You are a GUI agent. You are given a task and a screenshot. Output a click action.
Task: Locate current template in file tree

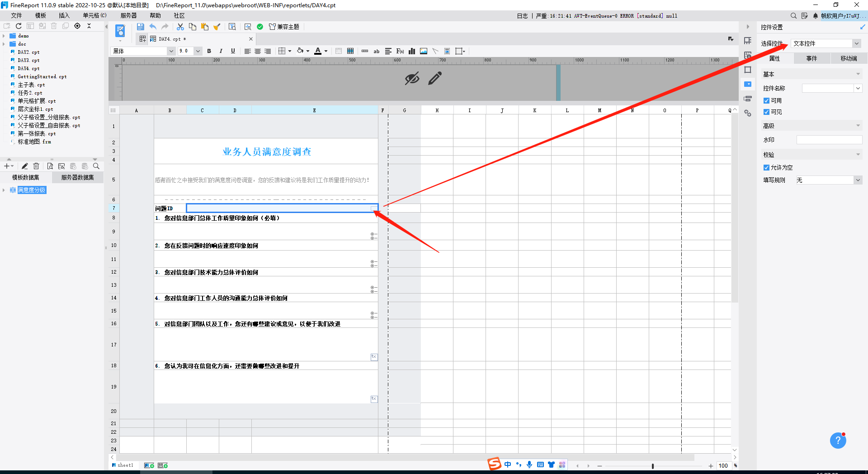point(77,26)
